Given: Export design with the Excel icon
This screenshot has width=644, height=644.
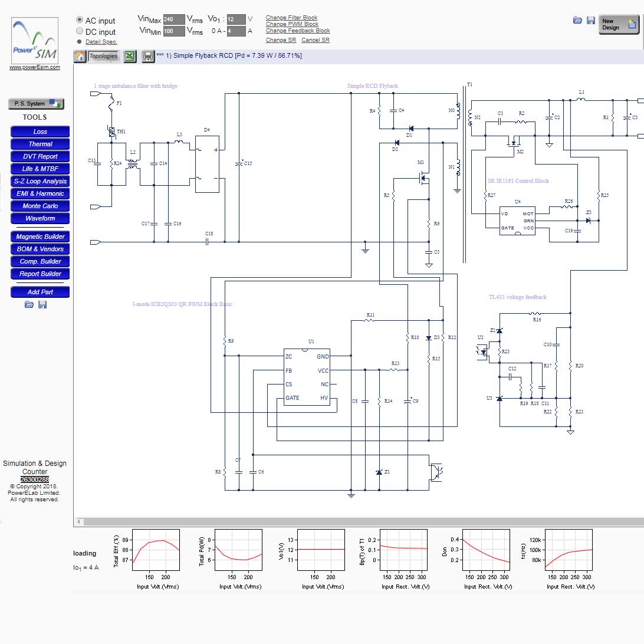Looking at the screenshot, I should (x=130, y=56).
